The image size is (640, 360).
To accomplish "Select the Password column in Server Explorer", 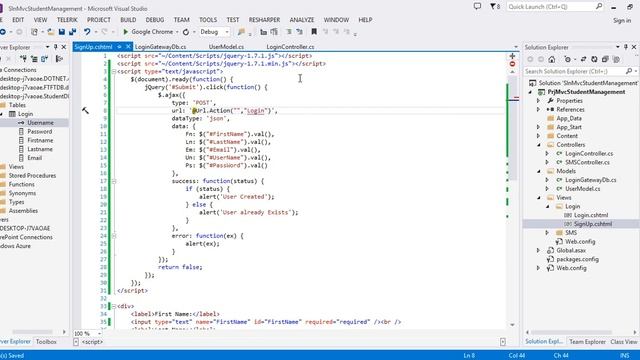I will pyautogui.click(x=40, y=131).
